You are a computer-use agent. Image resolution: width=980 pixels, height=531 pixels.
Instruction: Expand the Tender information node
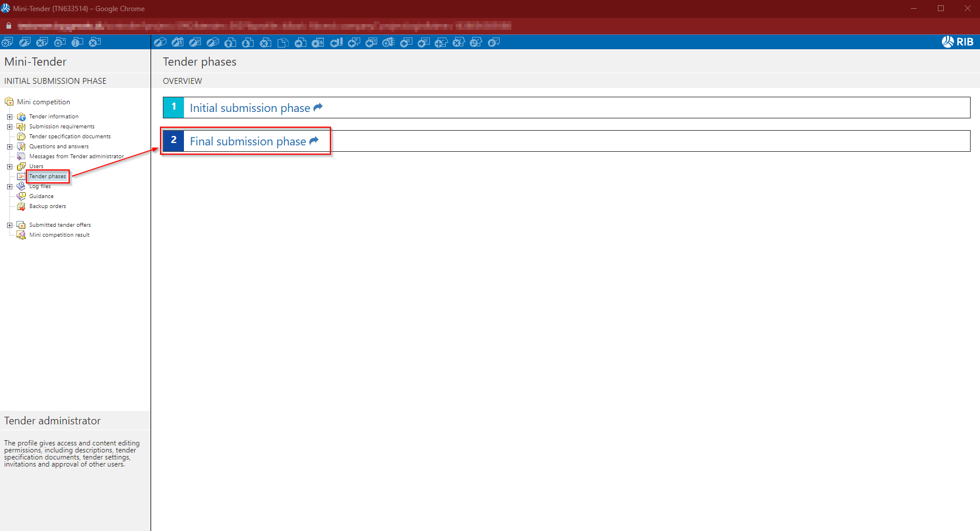[x=9, y=117]
